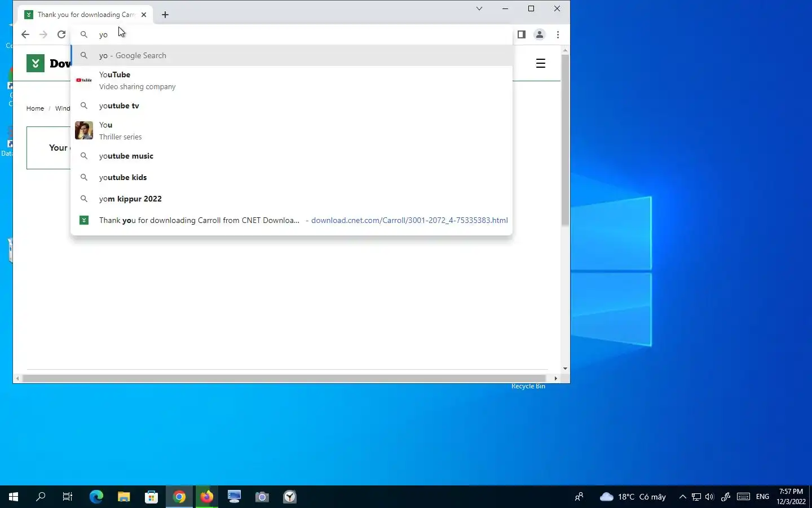The width and height of the screenshot is (812, 508).
Task: Open the Chrome profile avatar
Action: click(540, 34)
